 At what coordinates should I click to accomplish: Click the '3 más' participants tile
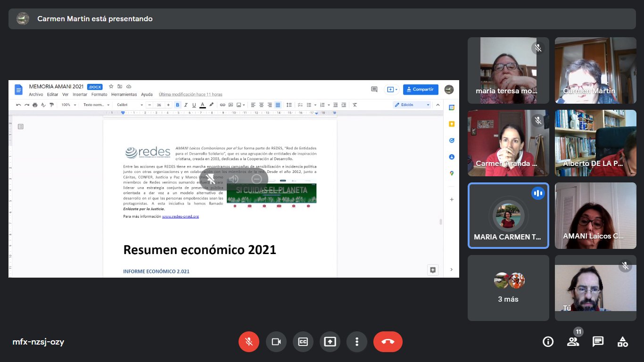click(508, 288)
